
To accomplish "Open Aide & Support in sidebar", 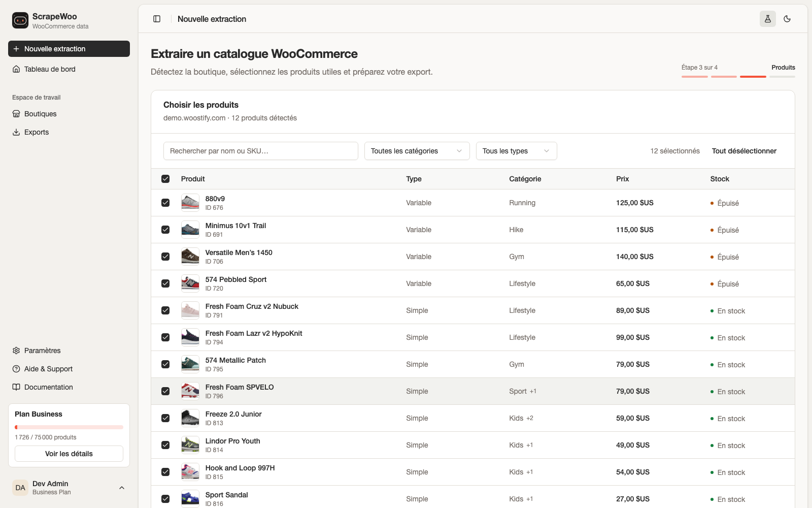I will click(x=69, y=369).
